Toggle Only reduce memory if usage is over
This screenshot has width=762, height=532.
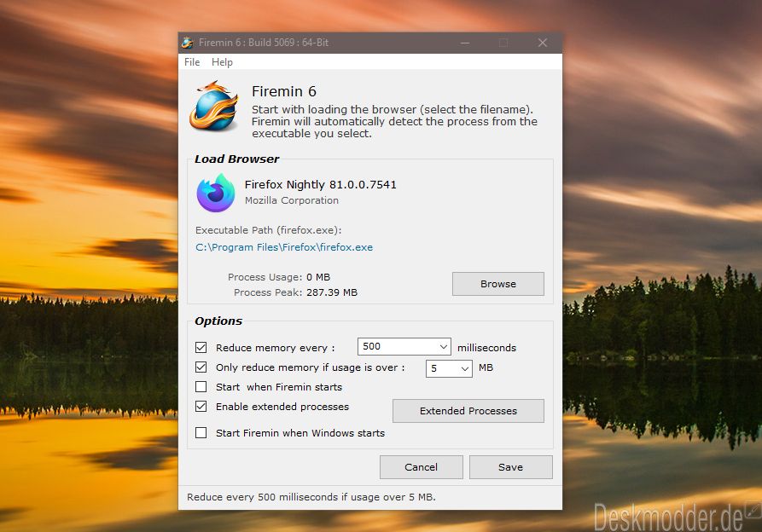tap(201, 367)
